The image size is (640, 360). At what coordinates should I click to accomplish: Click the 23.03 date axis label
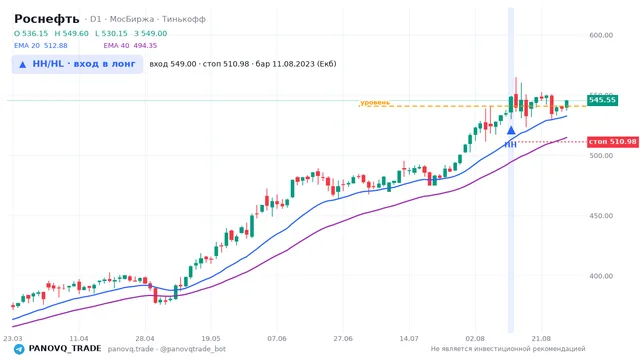click(13, 339)
